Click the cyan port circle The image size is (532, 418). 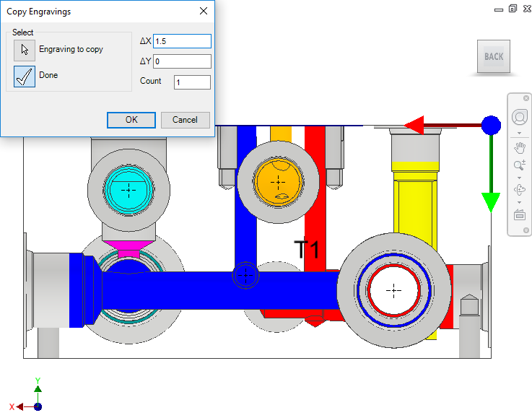[x=128, y=190]
